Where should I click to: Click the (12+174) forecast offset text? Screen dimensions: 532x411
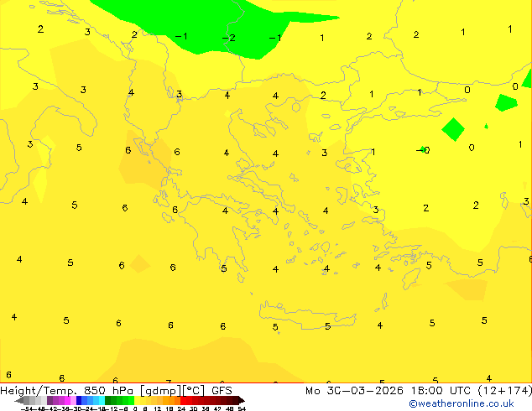tap(504, 391)
